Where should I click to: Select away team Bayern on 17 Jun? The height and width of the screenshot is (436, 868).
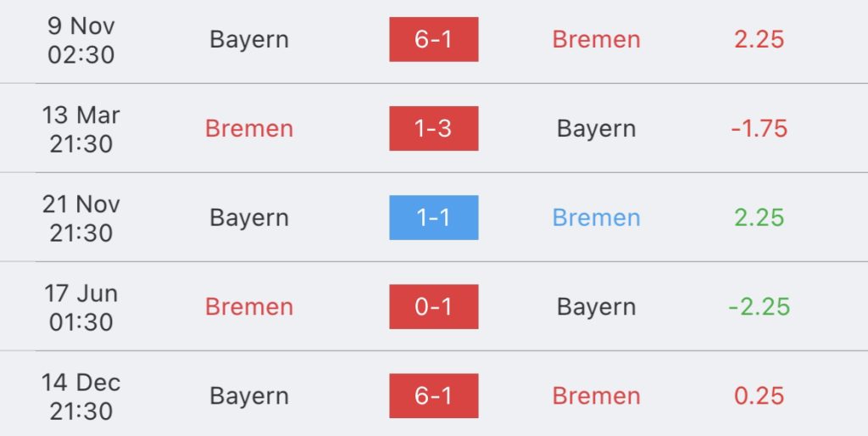click(596, 308)
